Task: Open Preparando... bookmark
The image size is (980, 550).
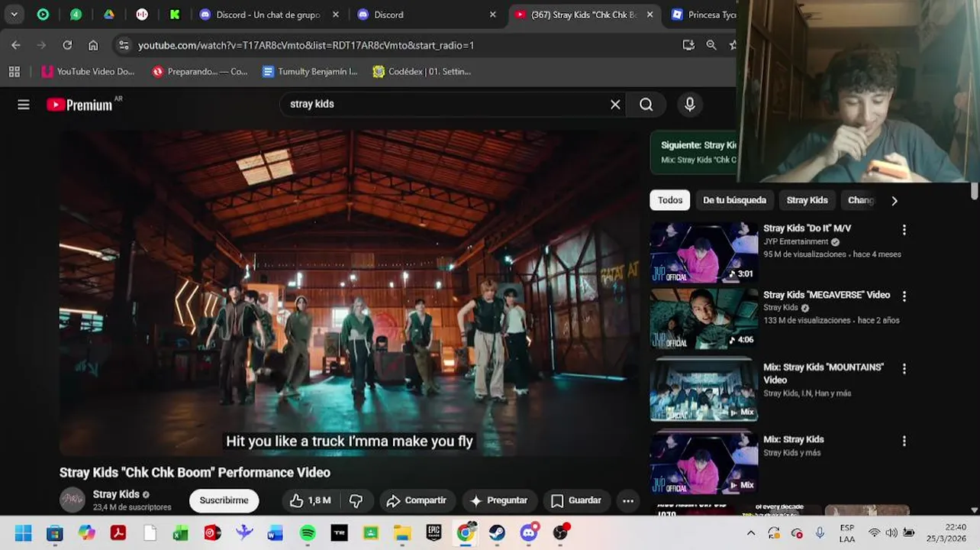Action: (x=200, y=72)
